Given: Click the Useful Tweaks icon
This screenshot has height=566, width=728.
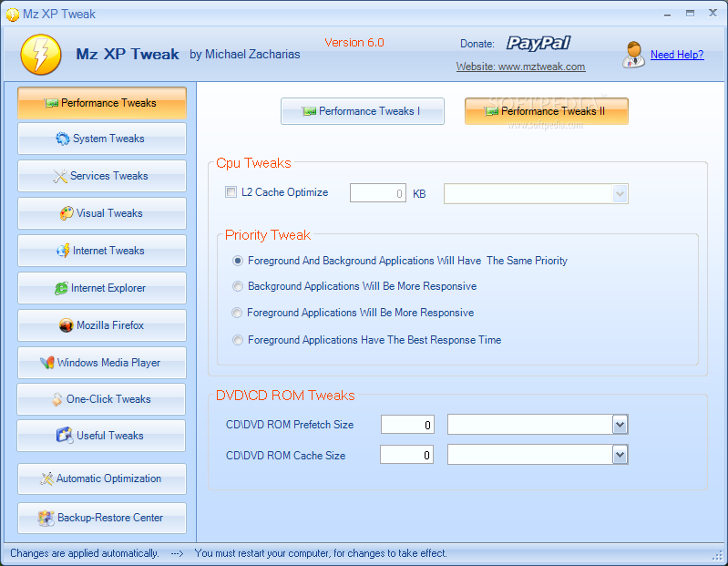Looking at the screenshot, I should (65, 436).
